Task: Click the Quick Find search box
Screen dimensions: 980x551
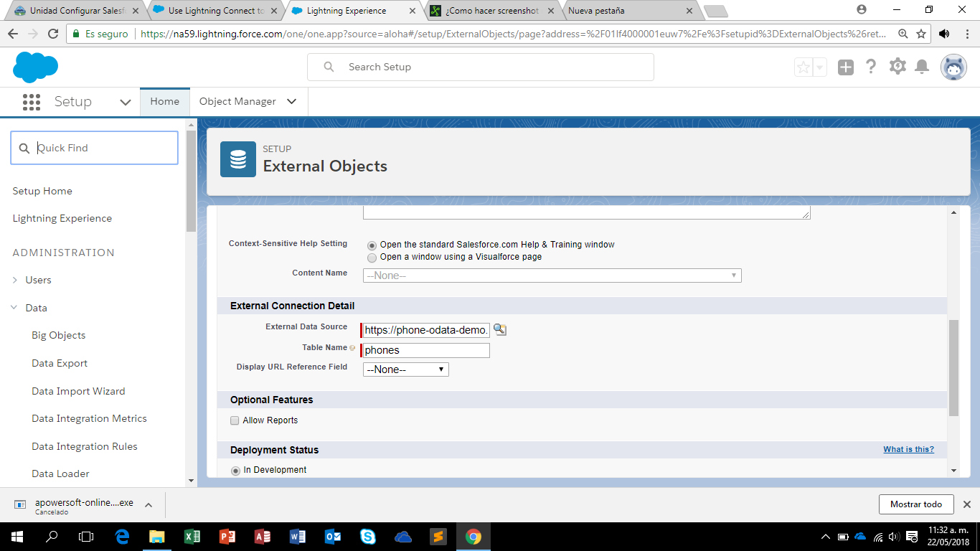Action: [95, 148]
